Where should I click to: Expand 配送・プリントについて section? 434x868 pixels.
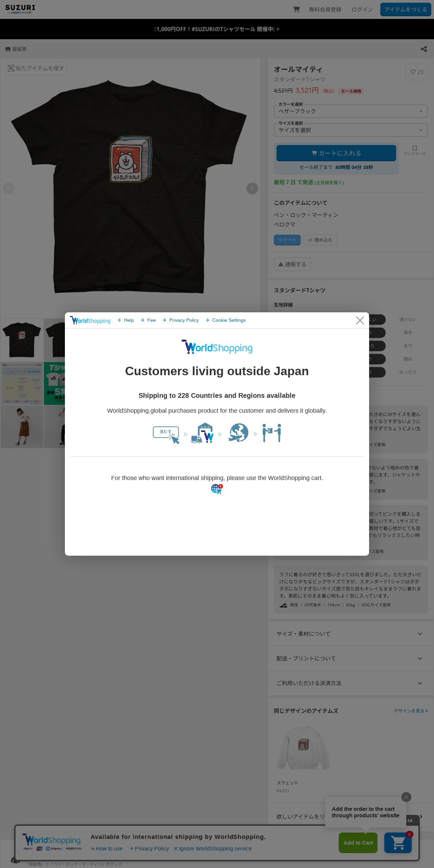(351, 658)
